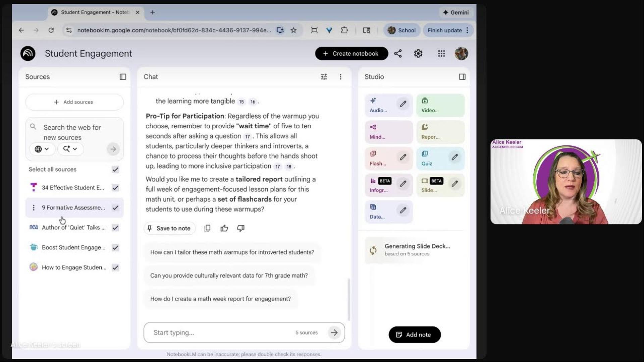Click the share notebook icon
This screenshot has width=644, height=362.
coord(398,54)
